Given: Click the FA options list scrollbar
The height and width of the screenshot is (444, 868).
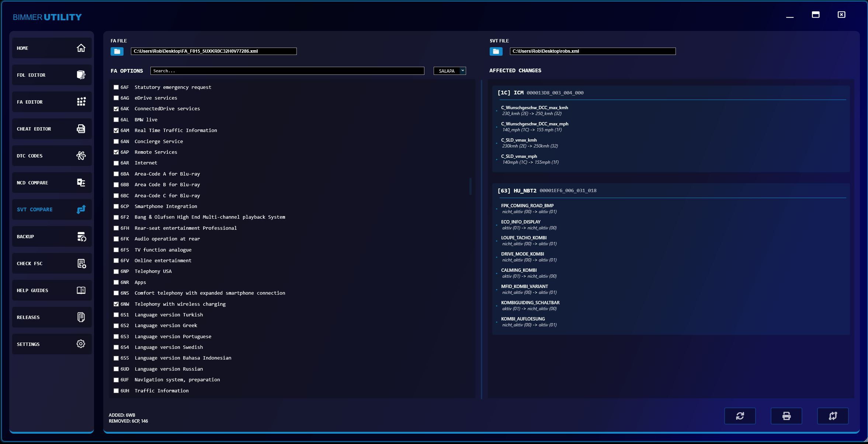Looking at the screenshot, I should [x=471, y=186].
